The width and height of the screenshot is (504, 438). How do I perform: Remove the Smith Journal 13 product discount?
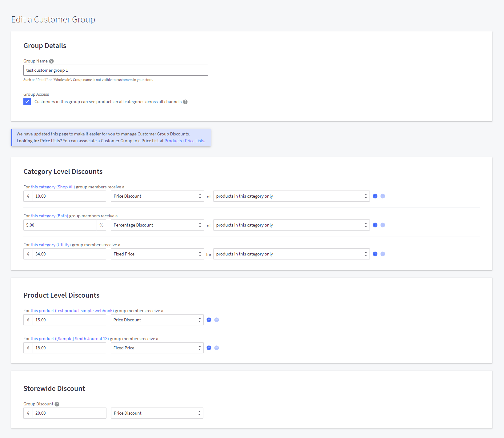pos(217,348)
